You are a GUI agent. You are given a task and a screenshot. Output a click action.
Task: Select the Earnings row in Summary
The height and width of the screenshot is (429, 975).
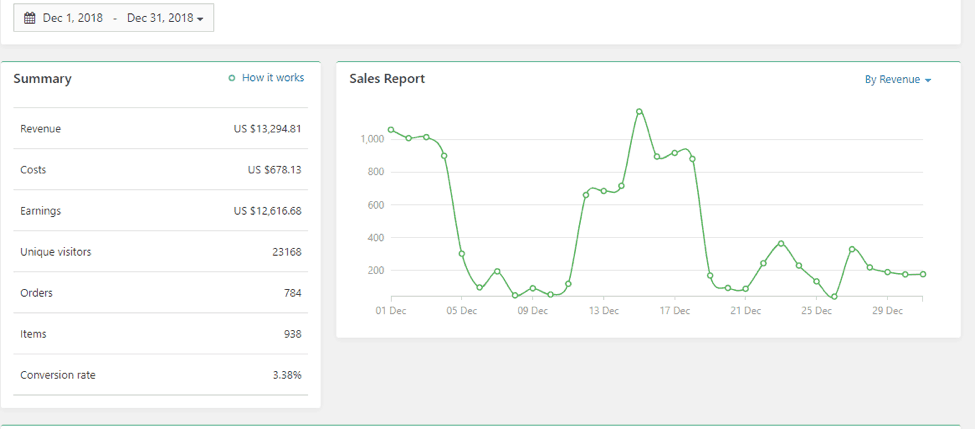pyautogui.click(x=160, y=211)
